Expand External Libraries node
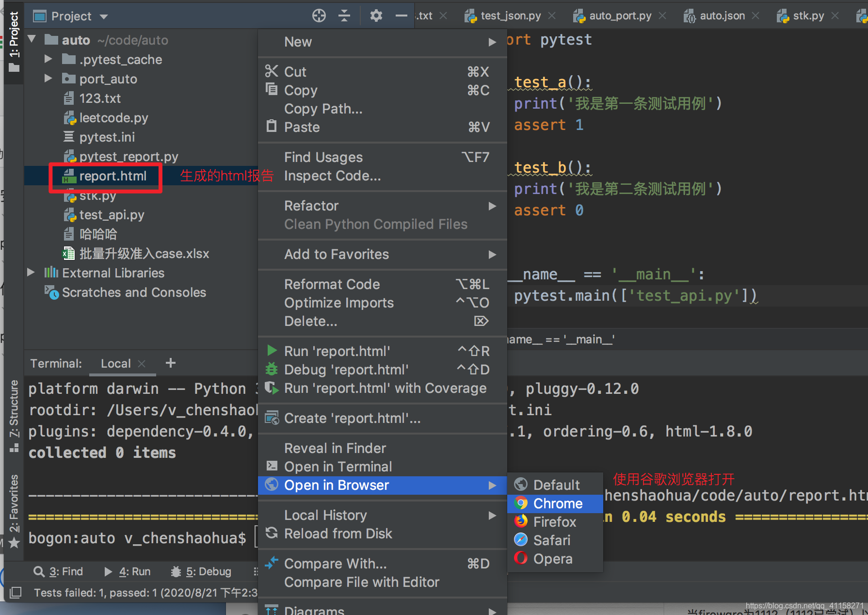868x615 pixels. tap(31, 273)
